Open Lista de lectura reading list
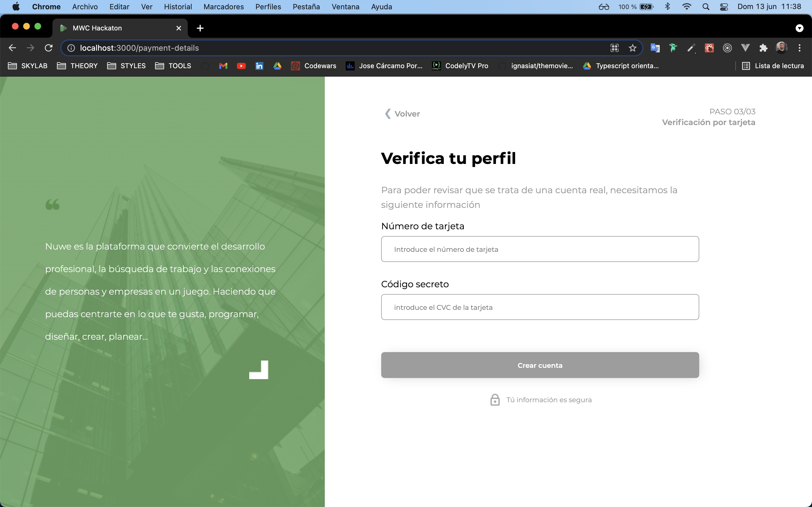 coord(773,66)
